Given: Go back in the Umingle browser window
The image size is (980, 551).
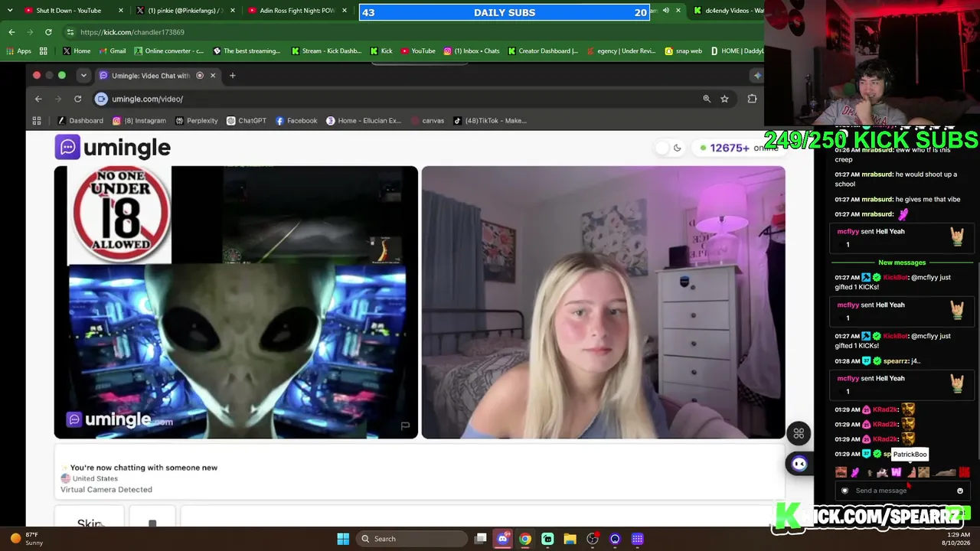Looking at the screenshot, I should point(38,99).
